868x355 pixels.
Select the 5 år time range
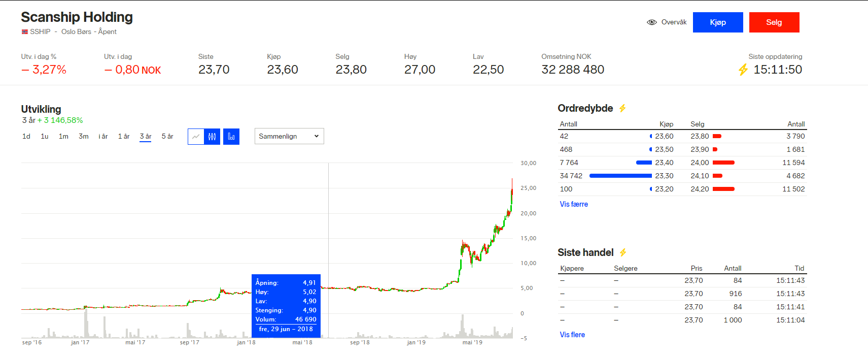(x=167, y=136)
